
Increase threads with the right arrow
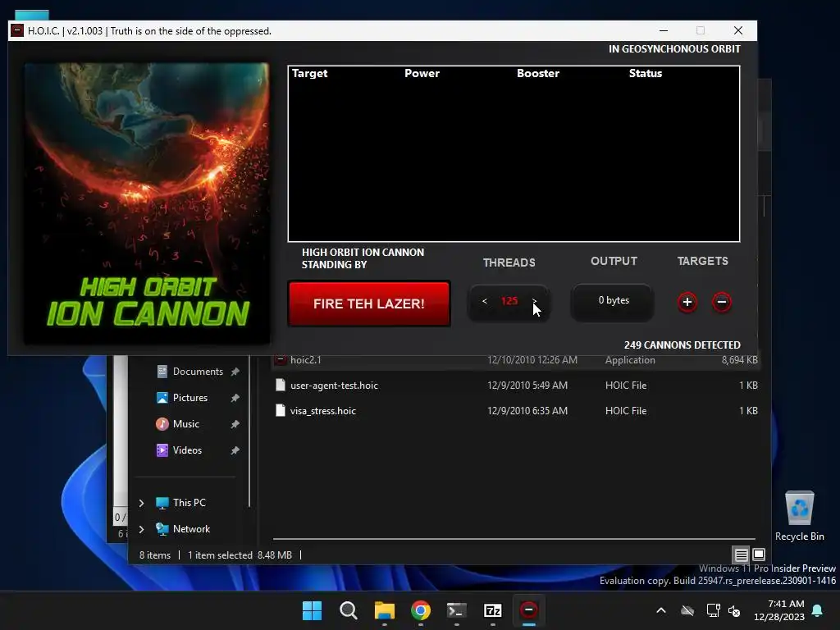[534, 302]
